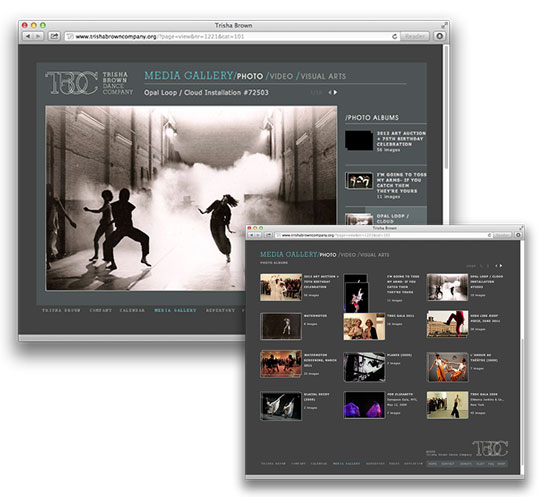Click the rear window vertical scrollbar
The image size is (540, 497).
pyautogui.click(x=445, y=107)
